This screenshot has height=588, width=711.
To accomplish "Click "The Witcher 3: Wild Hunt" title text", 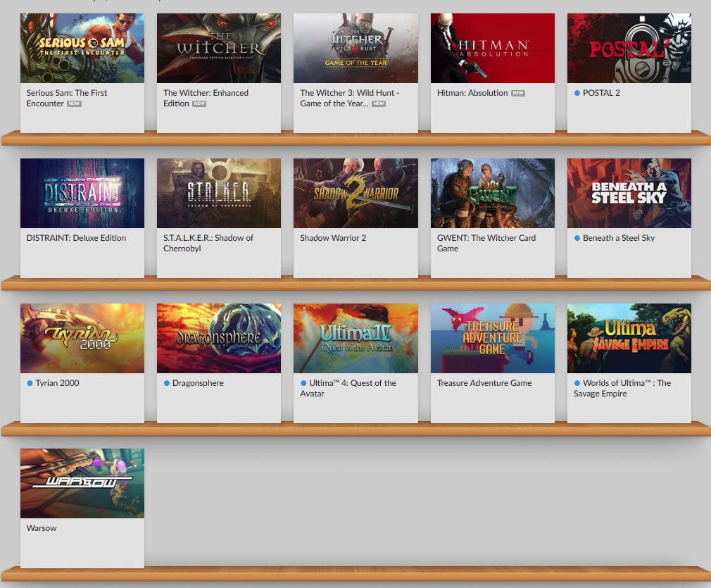I will point(350,98).
